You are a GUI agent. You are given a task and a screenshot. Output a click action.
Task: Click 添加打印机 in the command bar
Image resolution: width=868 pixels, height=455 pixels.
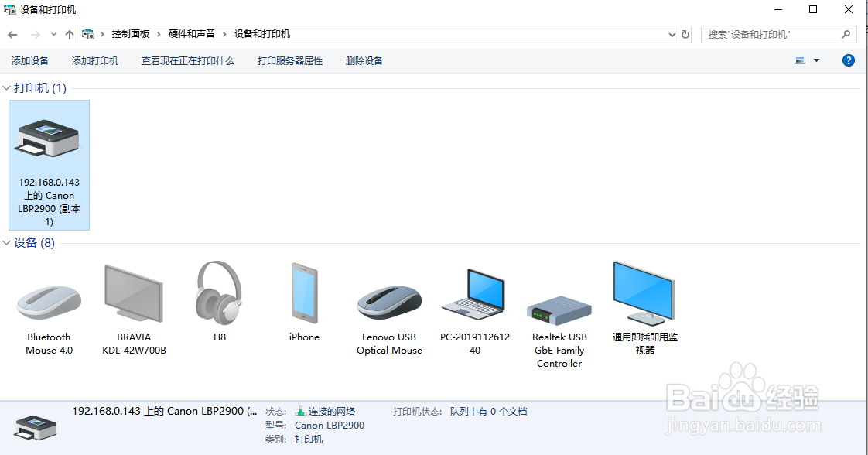point(94,61)
